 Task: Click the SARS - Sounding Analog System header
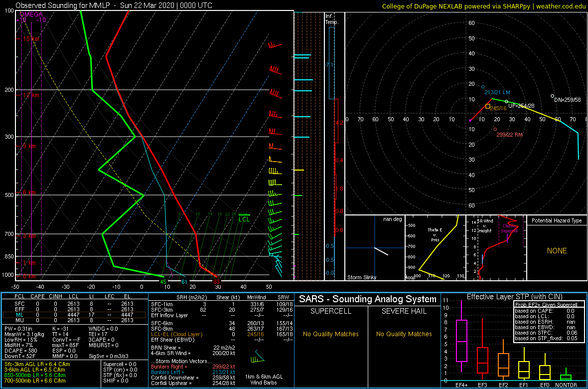point(368,299)
